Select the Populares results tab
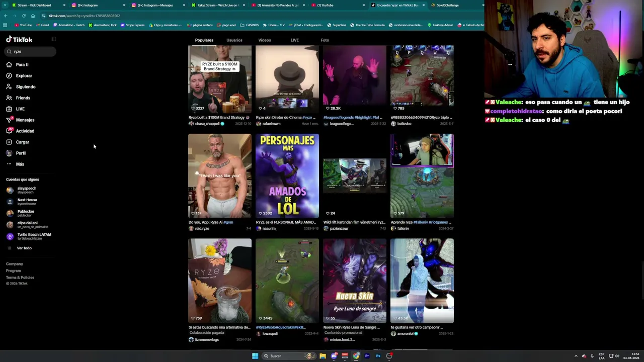 [204, 40]
